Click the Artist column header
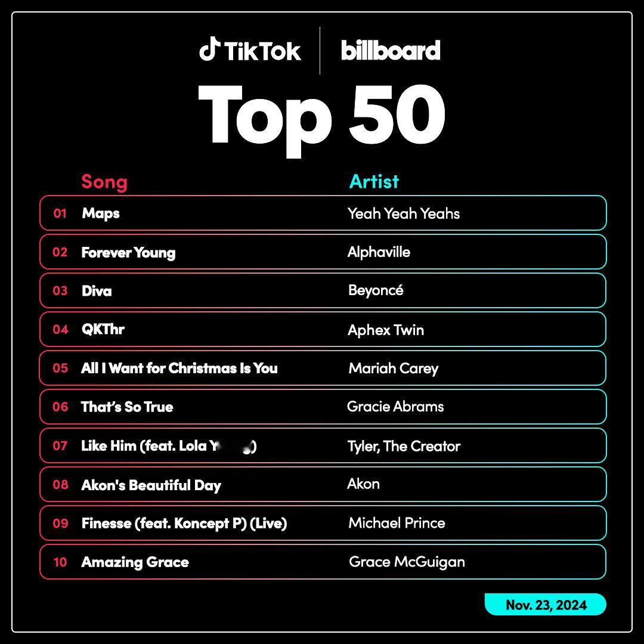 click(374, 181)
